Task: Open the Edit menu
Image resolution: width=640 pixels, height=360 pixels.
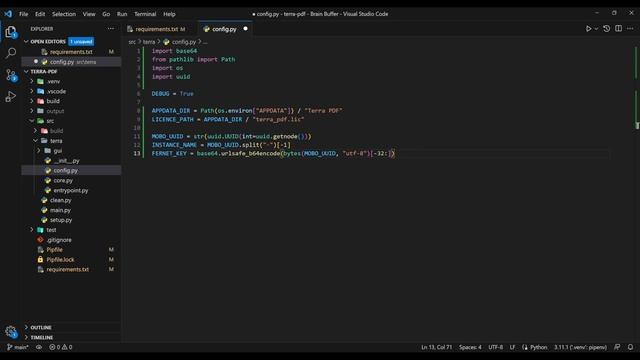Action: 40,14
